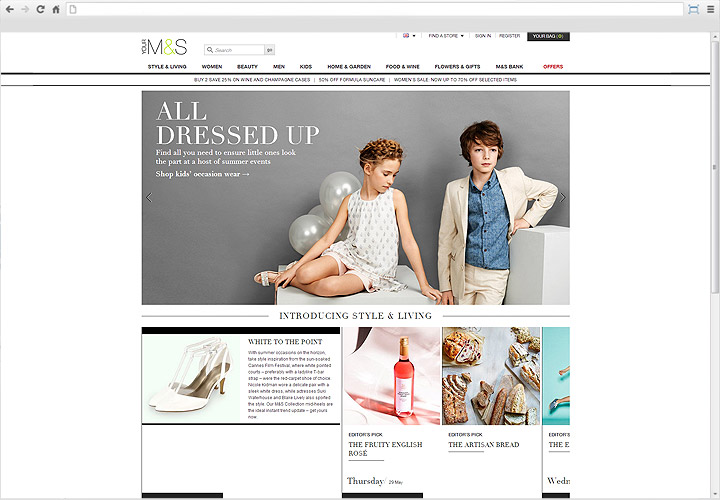Open the rosé bottle image
Screen dimensions: 720x500
pyautogui.click(x=392, y=376)
